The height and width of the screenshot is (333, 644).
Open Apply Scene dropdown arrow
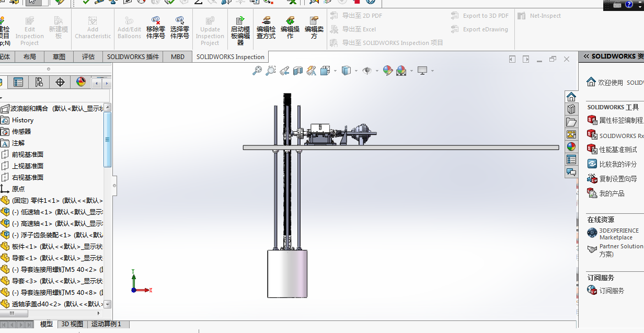[x=411, y=71]
